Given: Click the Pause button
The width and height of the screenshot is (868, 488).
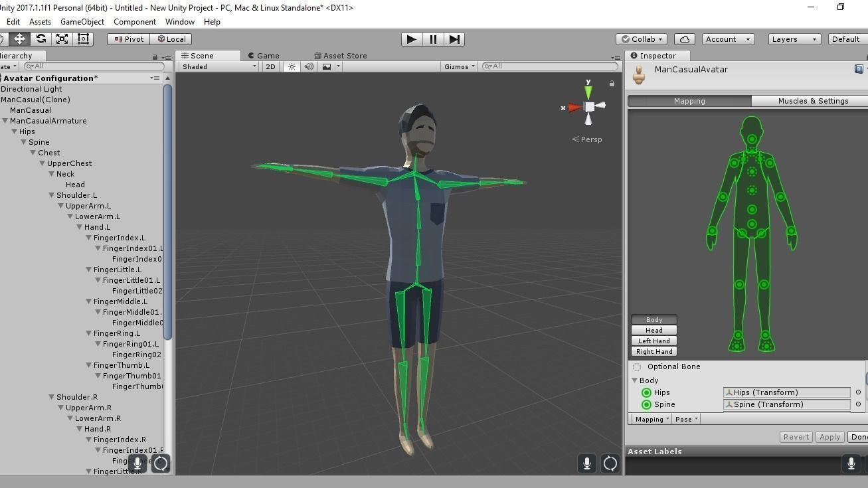Looking at the screenshot, I should click(433, 39).
